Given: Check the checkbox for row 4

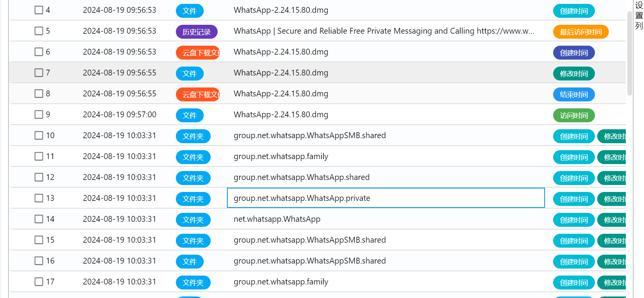Looking at the screenshot, I should pyautogui.click(x=39, y=10).
